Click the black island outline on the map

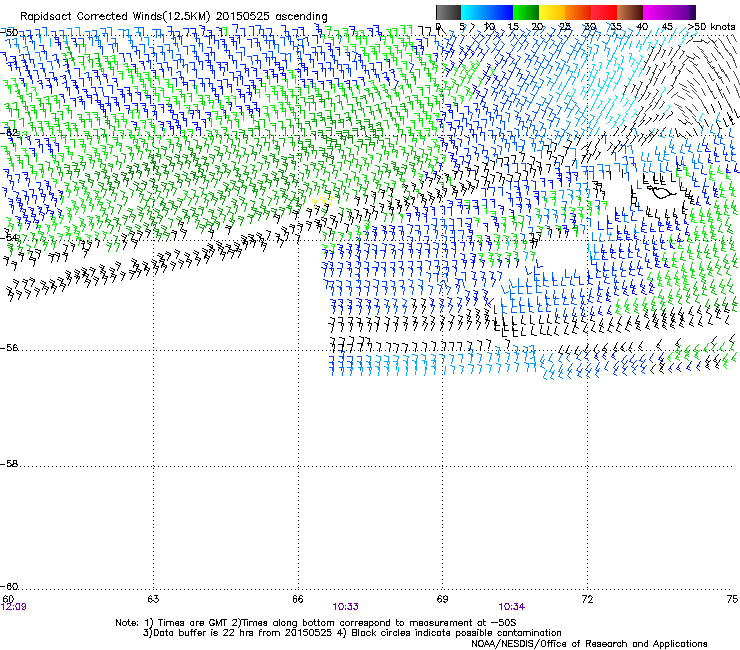(663, 192)
